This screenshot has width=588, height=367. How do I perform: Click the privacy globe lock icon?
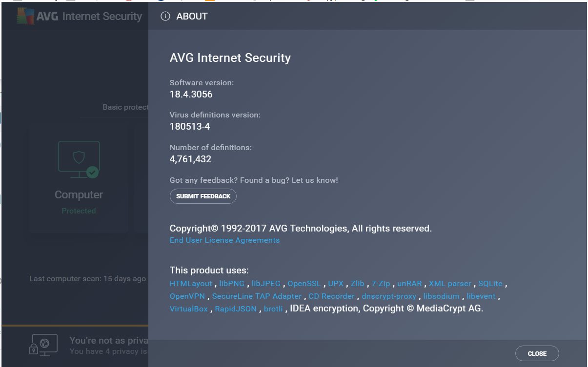coord(44,344)
